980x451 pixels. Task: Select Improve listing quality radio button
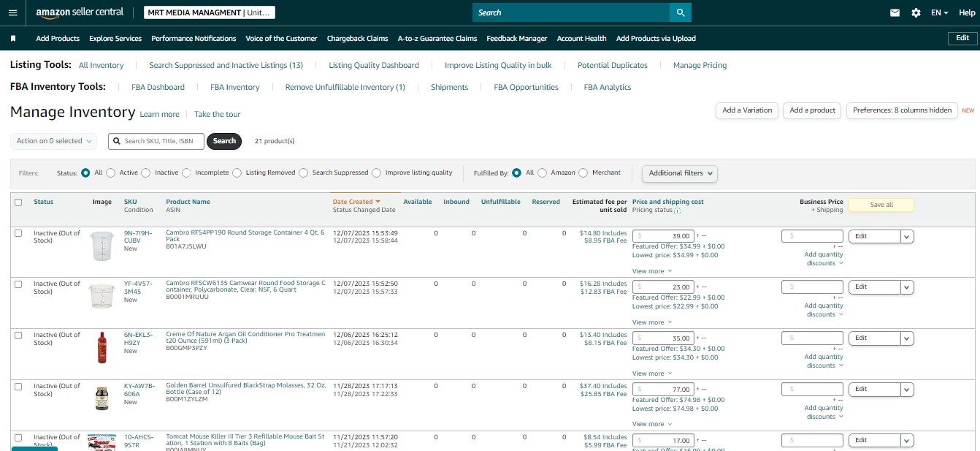[377, 173]
